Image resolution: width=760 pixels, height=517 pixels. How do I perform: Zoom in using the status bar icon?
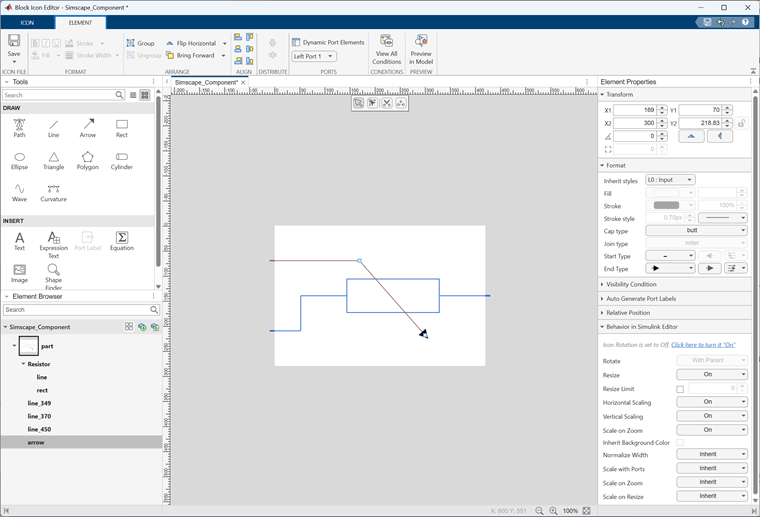click(553, 511)
